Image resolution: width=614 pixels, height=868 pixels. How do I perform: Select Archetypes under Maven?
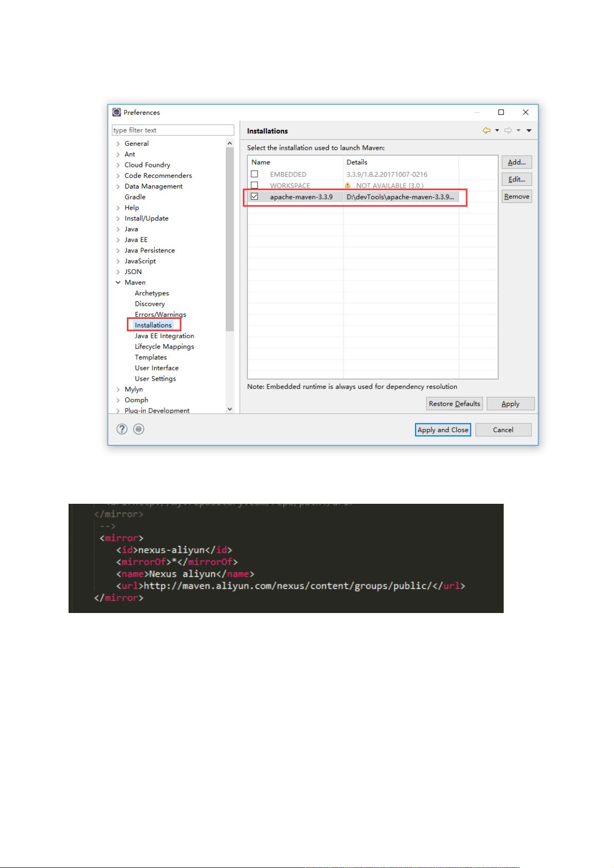[x=152, y=293]
